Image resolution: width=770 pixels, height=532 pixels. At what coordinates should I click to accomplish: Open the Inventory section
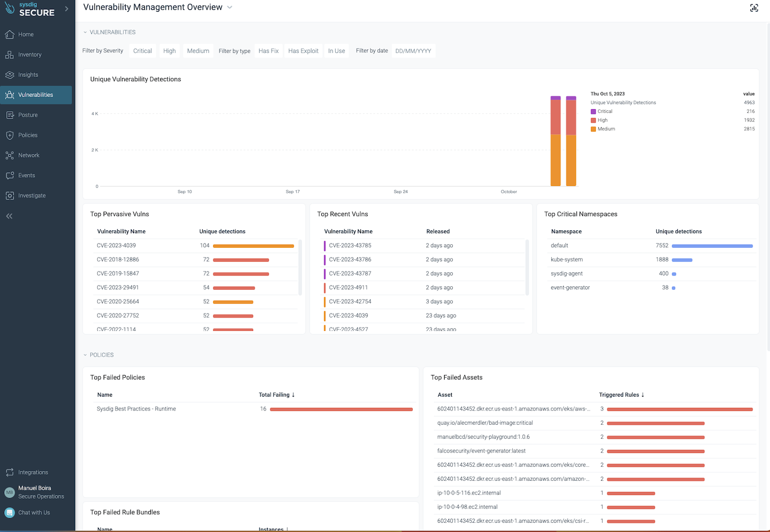click(36, 54)
